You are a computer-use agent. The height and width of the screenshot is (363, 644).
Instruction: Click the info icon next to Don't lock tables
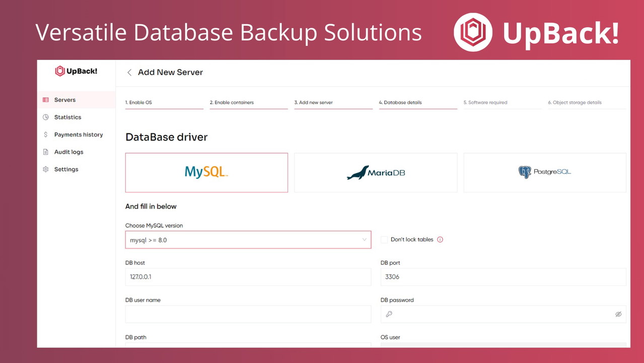[440, 239]
